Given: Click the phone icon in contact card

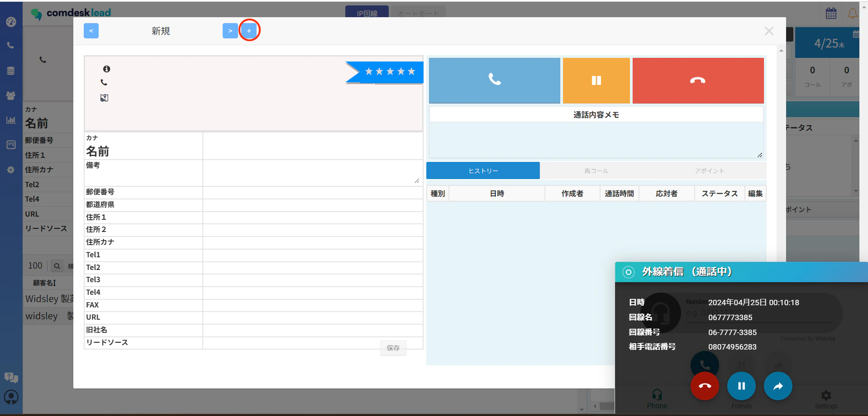Looking at the screenshot, I should tap(104, 82).
